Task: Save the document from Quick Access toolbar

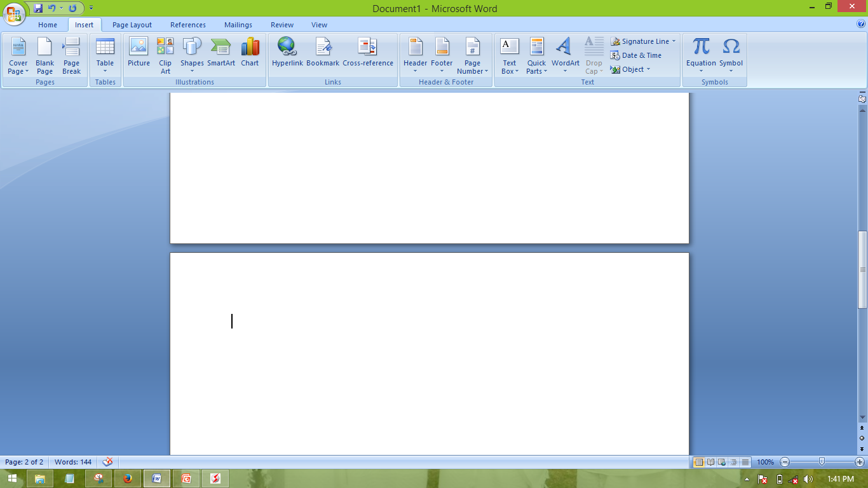Action: [x=38, y=8]
